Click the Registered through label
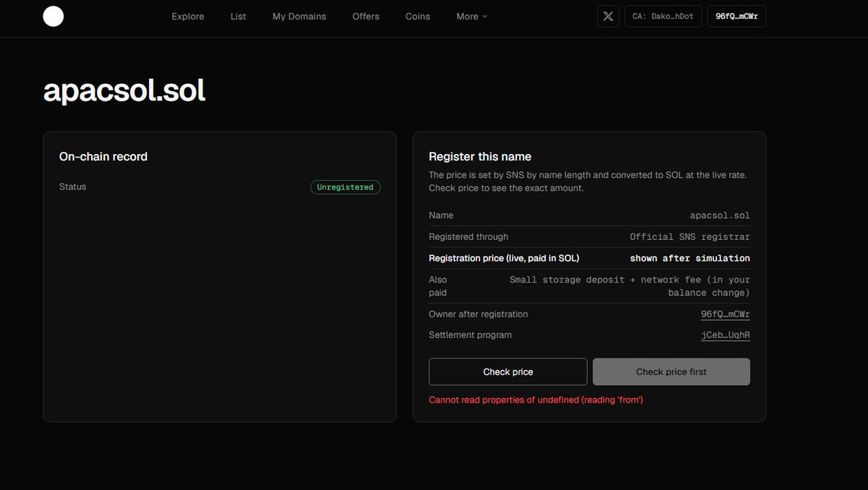This screenshot has height=490, width=868. (469, 237)
